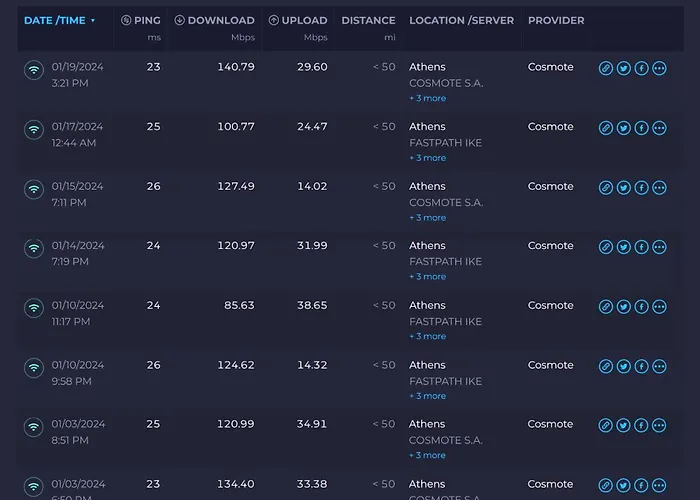Expand '+3 more' on 01/19/2024 COSMOTE row
Screen dimensions: 700x500
click(x=427, y=99)
